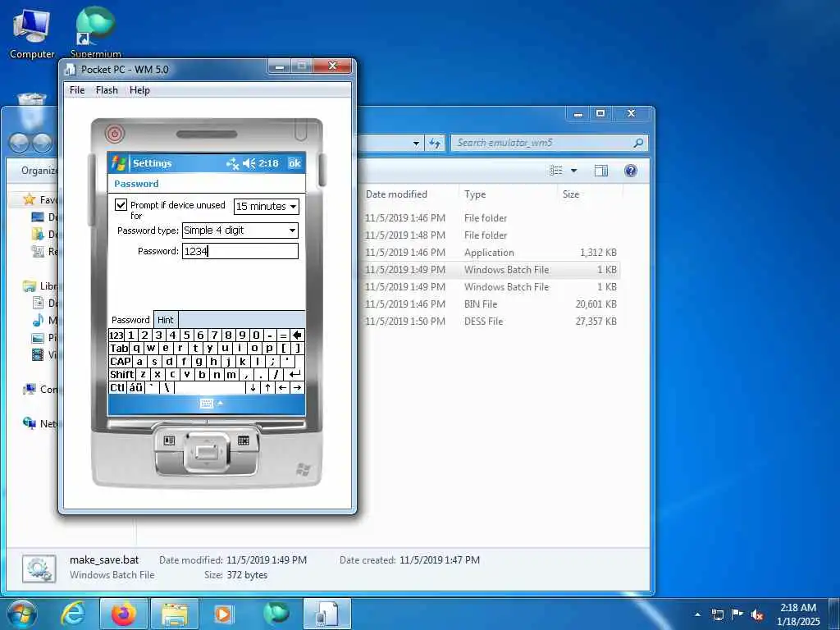Open the view options dropdown arrow
840x630 pixels.
coord(573,171)
